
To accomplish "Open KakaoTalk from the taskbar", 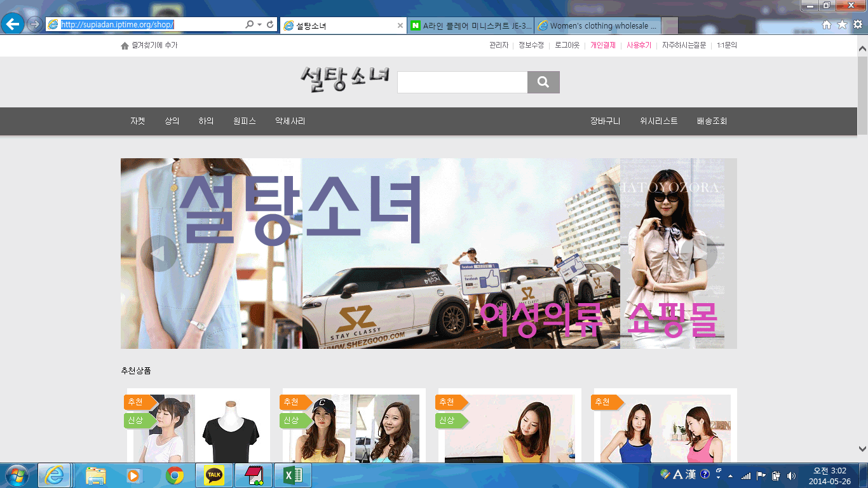I will [214, 475].
